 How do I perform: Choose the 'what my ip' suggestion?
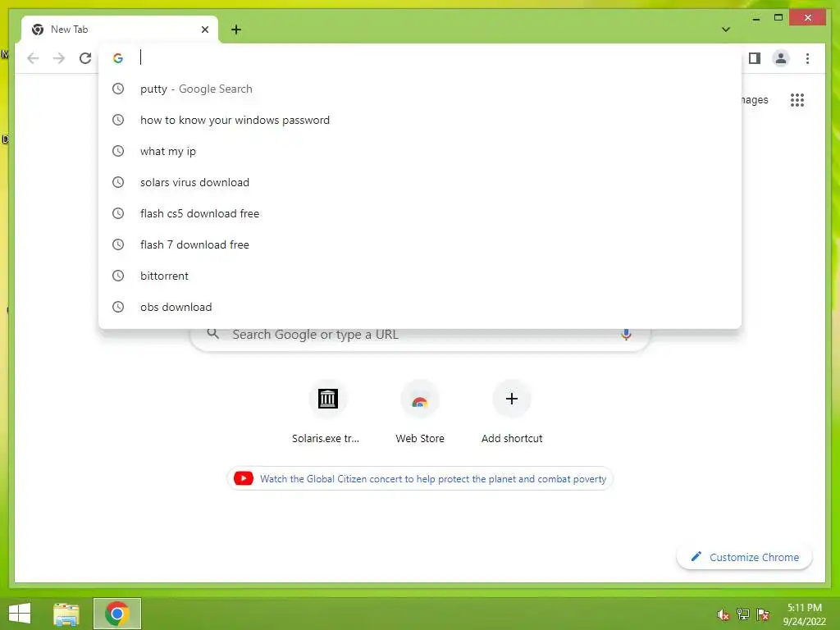[420, 151]
